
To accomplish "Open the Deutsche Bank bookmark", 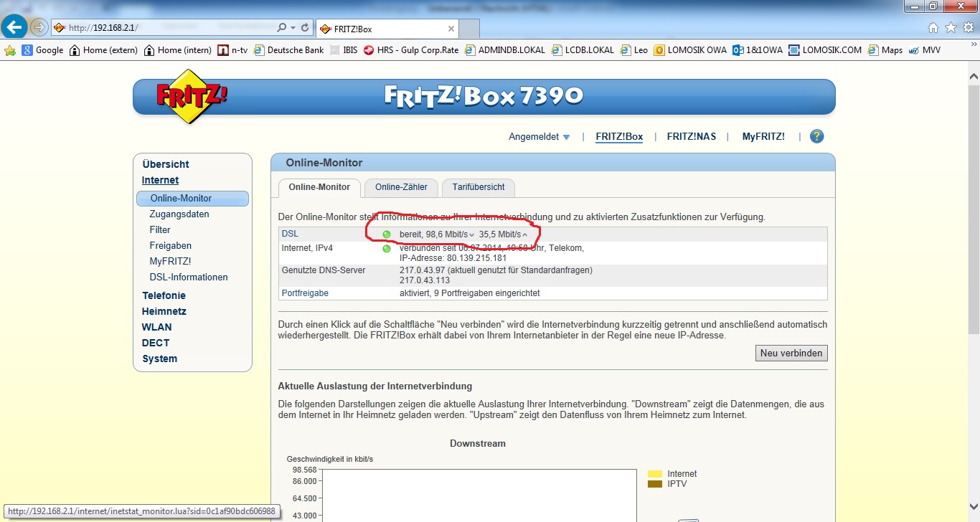I will 288,50.
